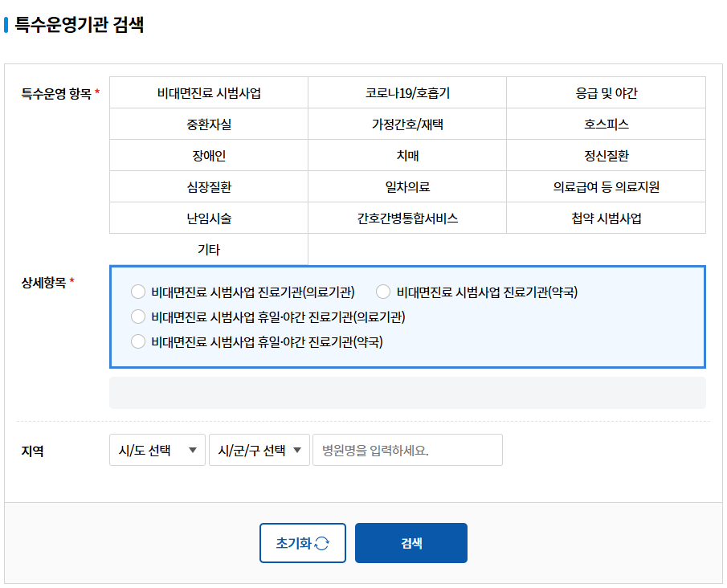Select the 코로나19/호흡기 category

point(406,92)
